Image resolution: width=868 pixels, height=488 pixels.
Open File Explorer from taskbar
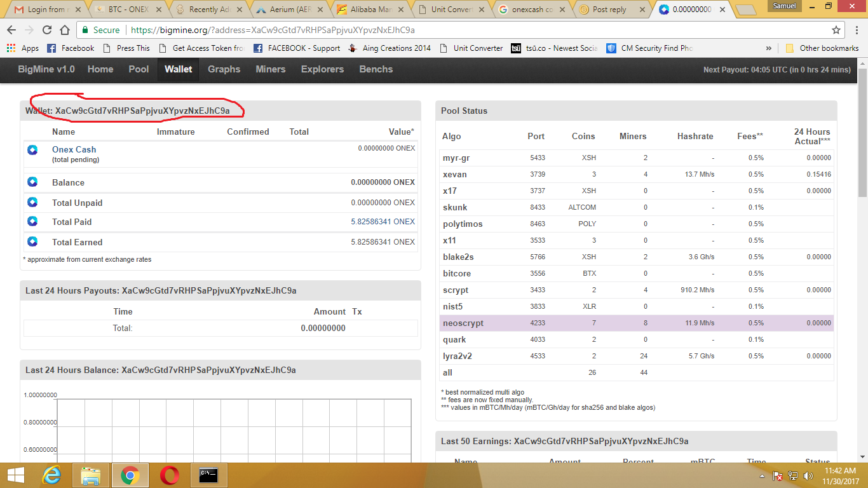tap(91, 475)
